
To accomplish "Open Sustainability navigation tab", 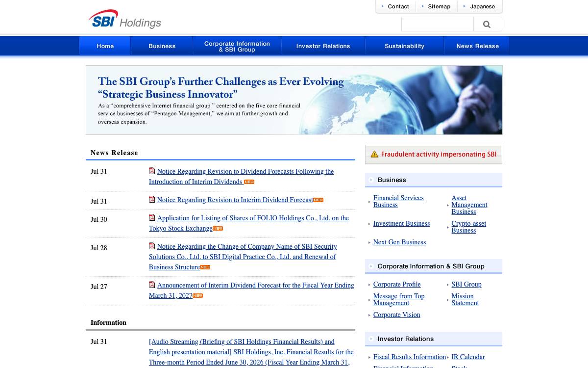I will [x=405, y=46].
